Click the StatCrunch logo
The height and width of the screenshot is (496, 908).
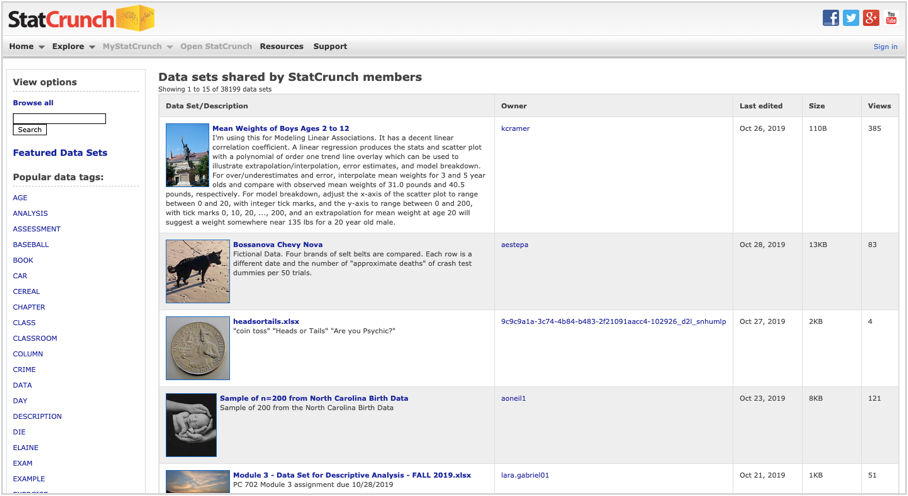click(80, 18)
